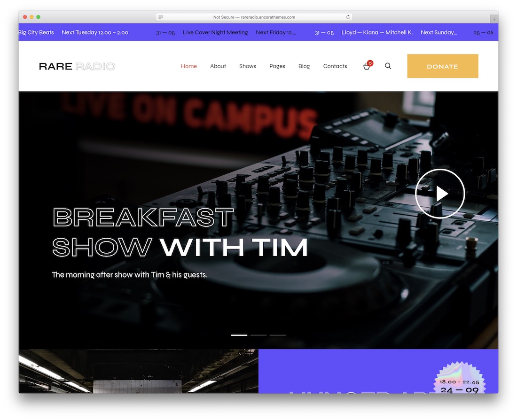Reload the page in the address bar
This screenshot has width=517, height=420.
pos(348,17)
